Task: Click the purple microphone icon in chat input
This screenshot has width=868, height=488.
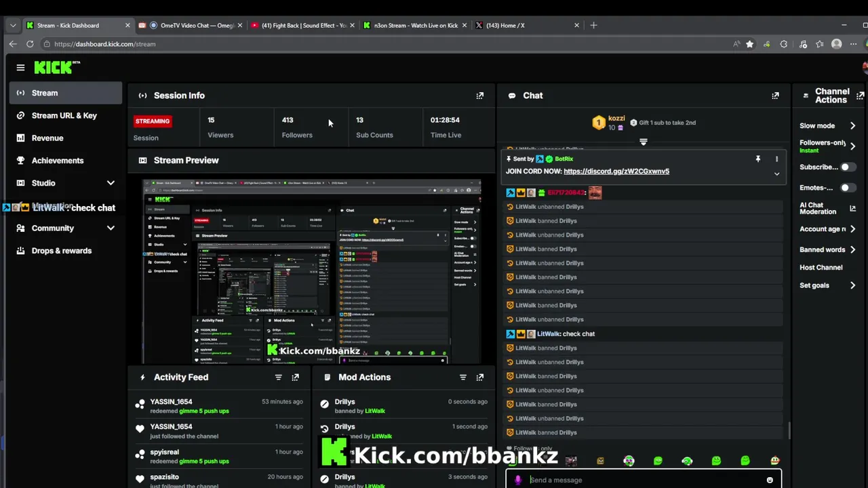Action: pos(518,480)
